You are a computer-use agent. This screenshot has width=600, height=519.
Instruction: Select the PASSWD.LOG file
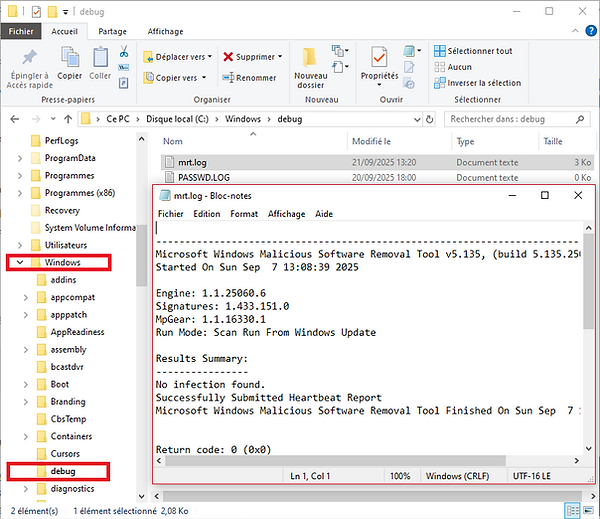pos(377,178)
